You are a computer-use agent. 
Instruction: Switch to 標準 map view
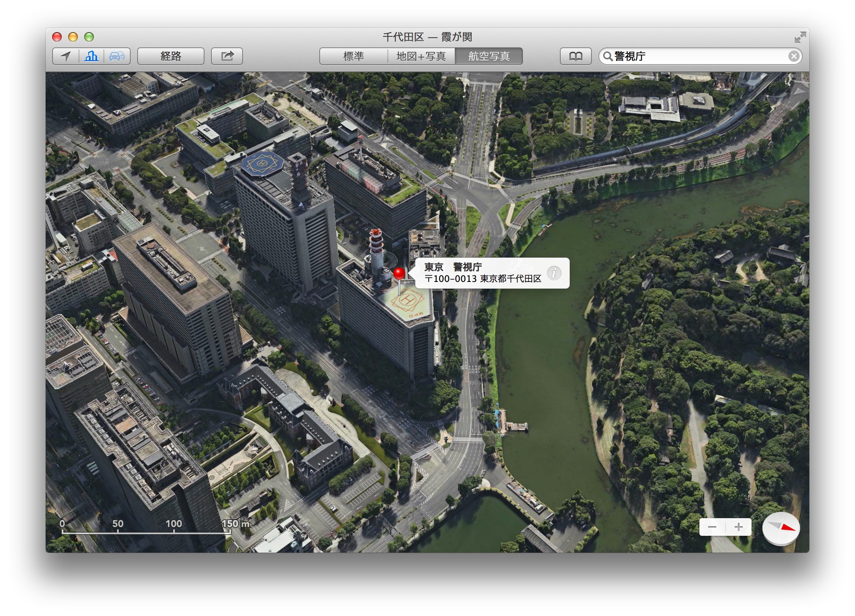[353, 56]
